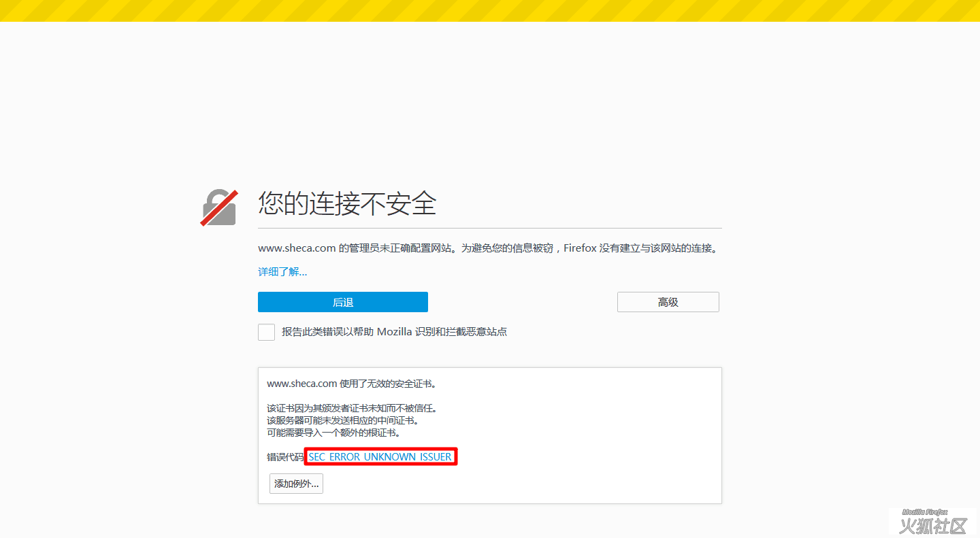
Task: Click the 可能需要导入一个额外的根证书 line
Action: point(333,433)
